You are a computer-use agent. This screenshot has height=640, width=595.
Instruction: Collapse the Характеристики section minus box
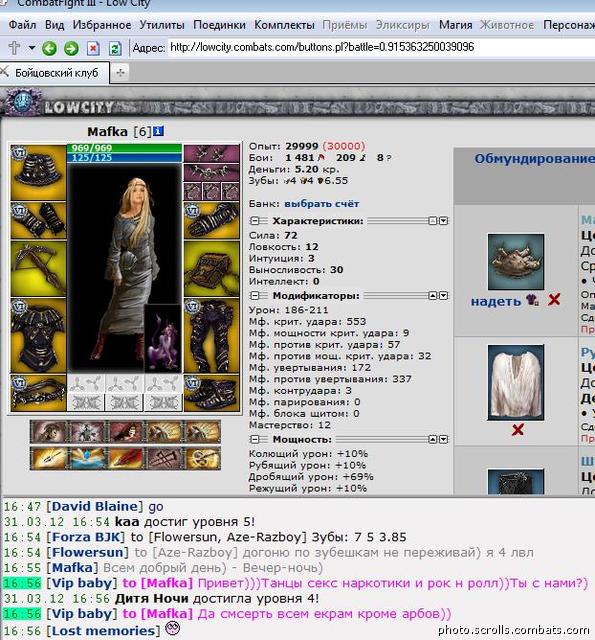tap(255, 221)
